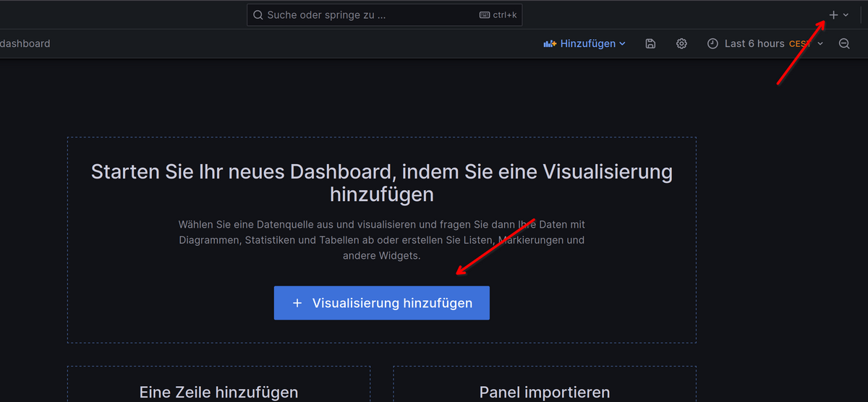Click the 'Eine Zeile hinzufügen' heading

(218, 393)
